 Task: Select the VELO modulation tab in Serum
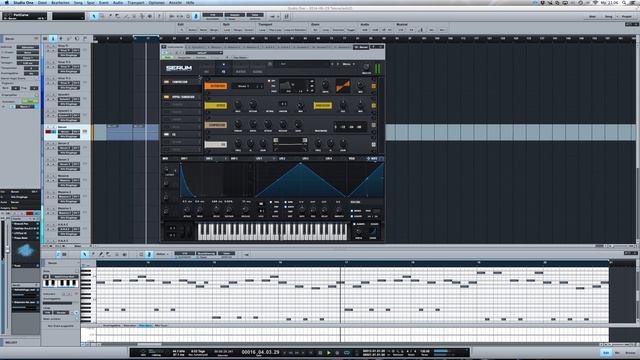[x=352, y=158]
